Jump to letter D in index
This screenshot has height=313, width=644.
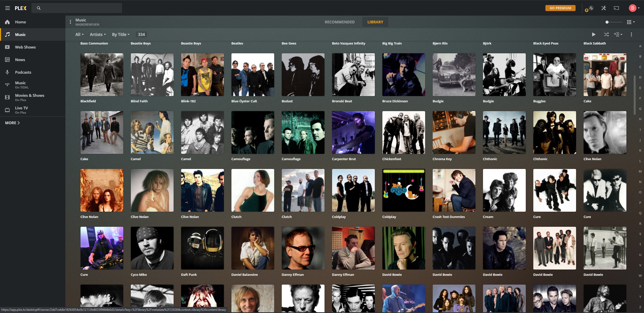click(640, 77)
